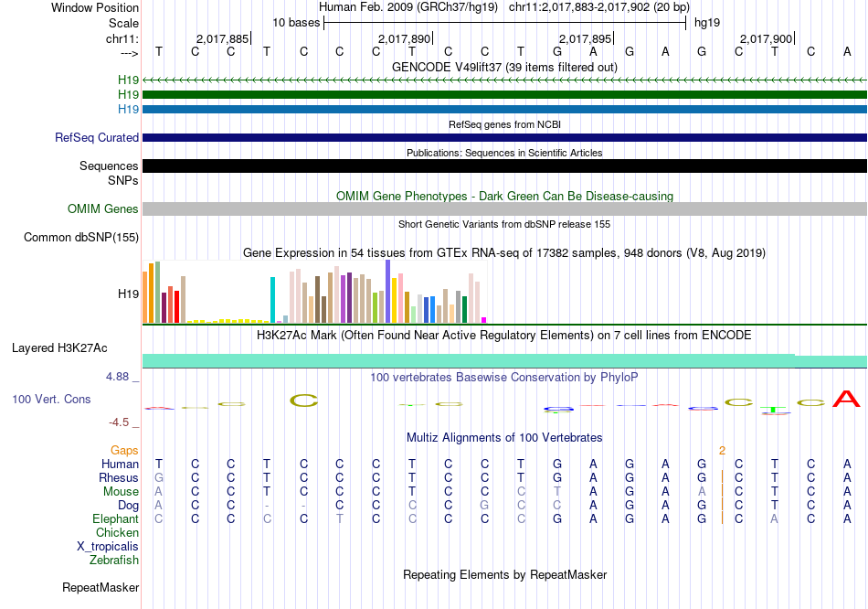The height and width of the screenshot is (609, 868).
Task: Select the black Sequences publications bar
Action: click(x=504, y=166)
